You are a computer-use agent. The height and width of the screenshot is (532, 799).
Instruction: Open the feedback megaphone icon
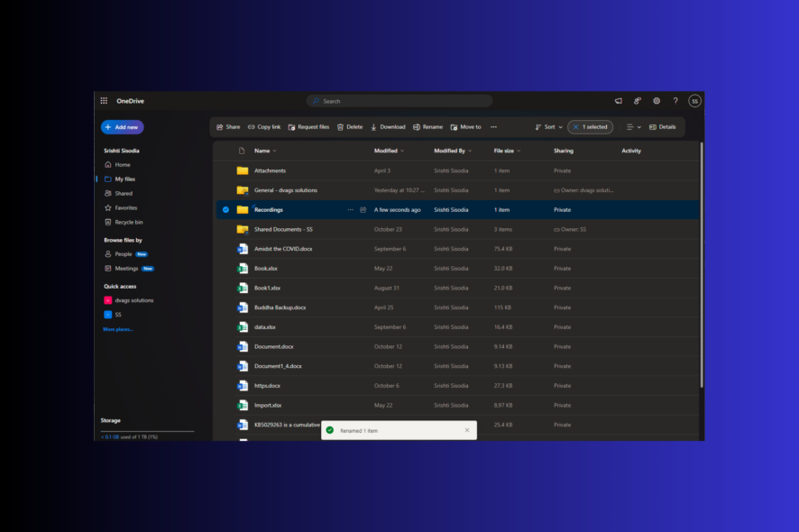point(618,101)
